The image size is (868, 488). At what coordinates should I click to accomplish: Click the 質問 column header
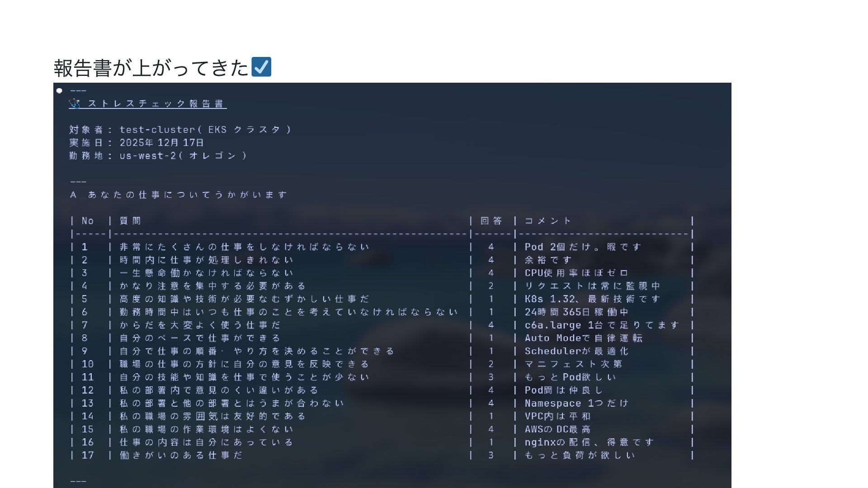click(x=130, y=221)
